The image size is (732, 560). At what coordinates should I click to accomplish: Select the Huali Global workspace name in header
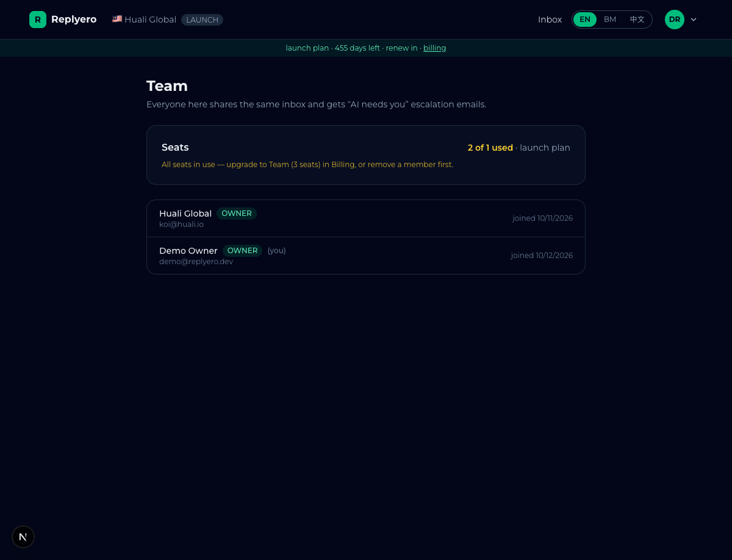coord(150,20)
